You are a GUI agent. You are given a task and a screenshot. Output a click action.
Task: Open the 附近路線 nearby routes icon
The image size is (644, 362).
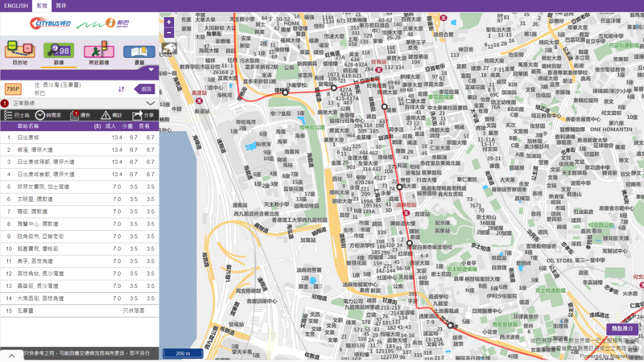100,51
